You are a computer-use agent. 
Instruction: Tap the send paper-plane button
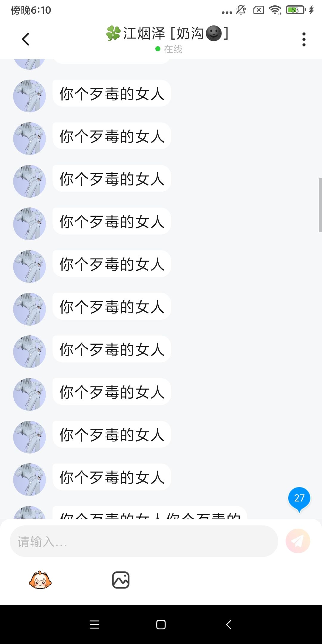[x=298, y=541]
